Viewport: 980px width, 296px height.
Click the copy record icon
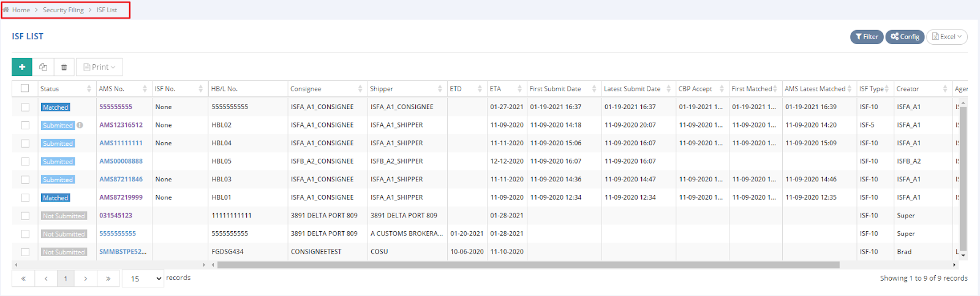coord(43,67)
